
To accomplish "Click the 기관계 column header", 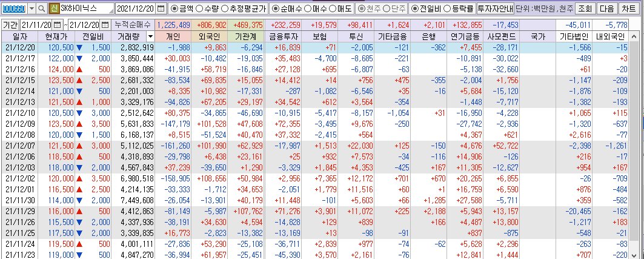I will click(245, 36).
